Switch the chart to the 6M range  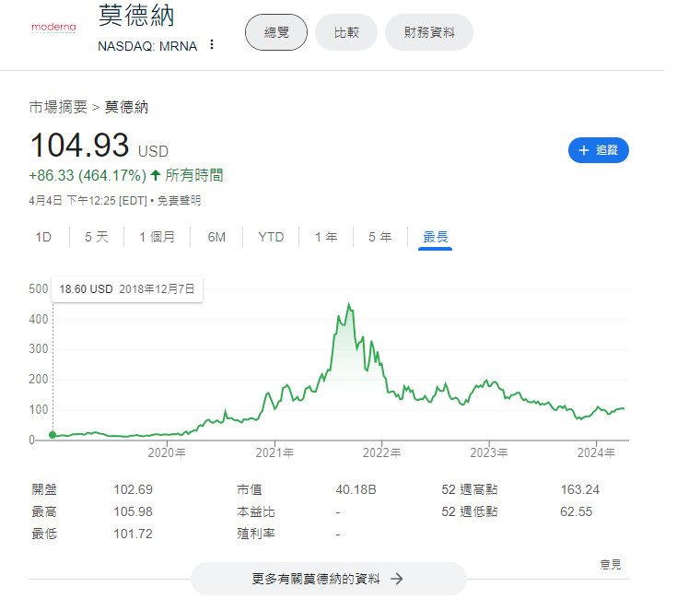coord(216,237)
